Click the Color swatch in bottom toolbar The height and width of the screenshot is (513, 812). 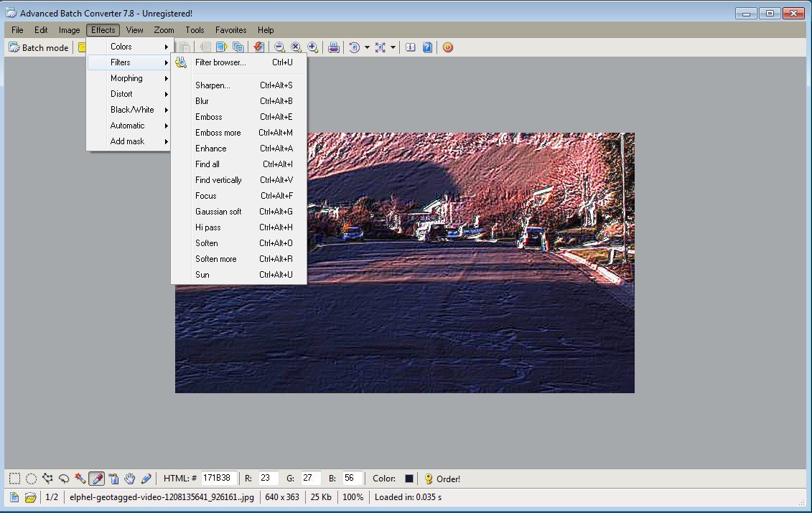pyautogui.click(x=409, y=478)
